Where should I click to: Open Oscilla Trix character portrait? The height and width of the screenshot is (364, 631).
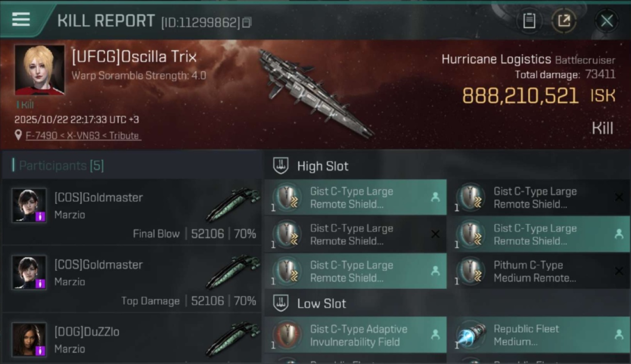click(39, 70)
